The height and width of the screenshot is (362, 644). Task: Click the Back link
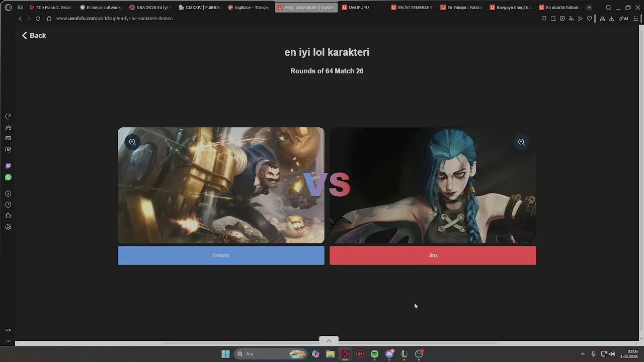click(34, 36)
